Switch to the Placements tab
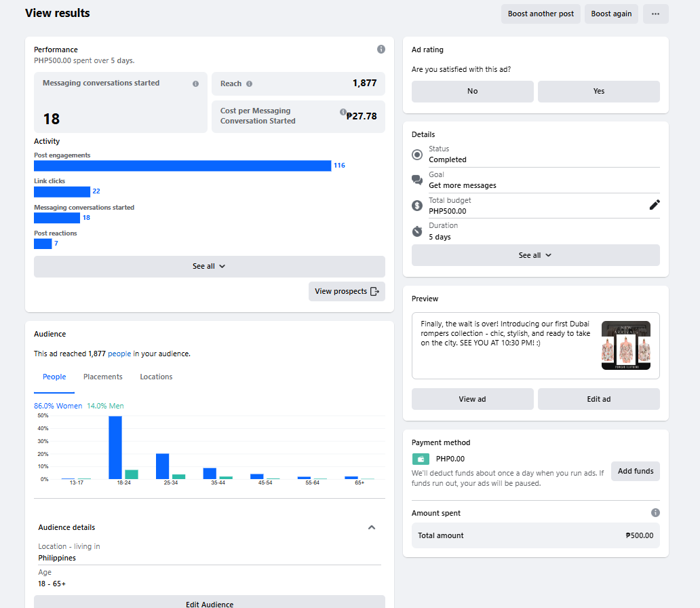Screen dimensions: 700x608 click(103, 377)
